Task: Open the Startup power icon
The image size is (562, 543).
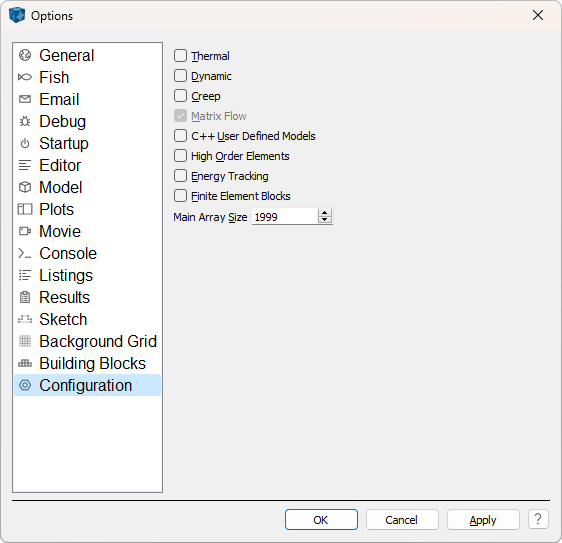Action: point(25,143)
